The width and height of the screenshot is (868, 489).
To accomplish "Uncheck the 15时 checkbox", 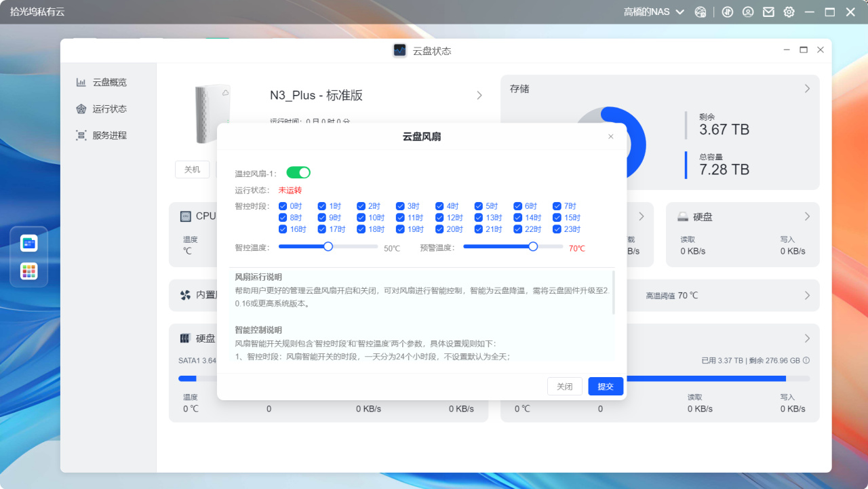I will click(557, 218).
